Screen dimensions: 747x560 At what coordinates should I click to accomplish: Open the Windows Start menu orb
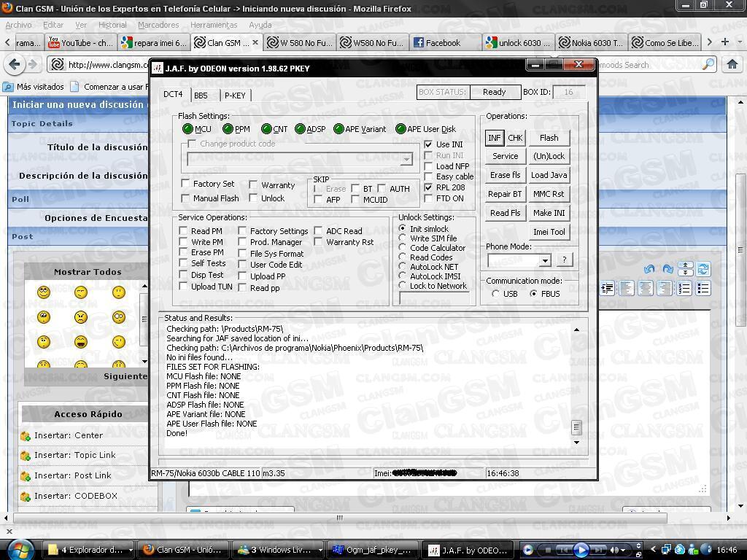(x=20, y=550)
